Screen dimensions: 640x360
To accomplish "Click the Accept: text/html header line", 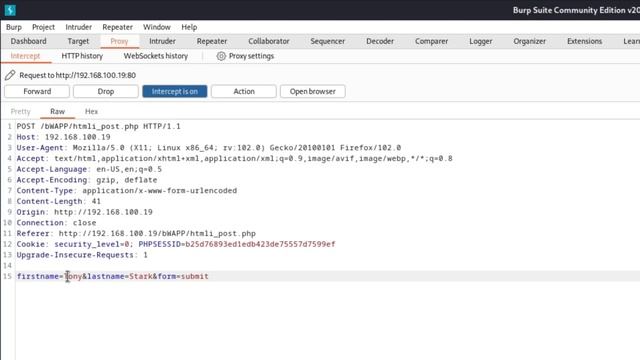I will 234,158.
